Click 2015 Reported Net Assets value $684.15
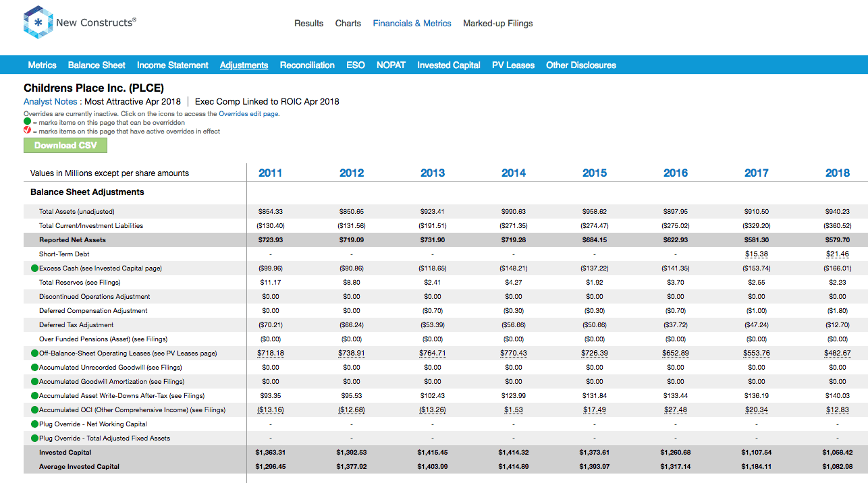 pos(595,240)
